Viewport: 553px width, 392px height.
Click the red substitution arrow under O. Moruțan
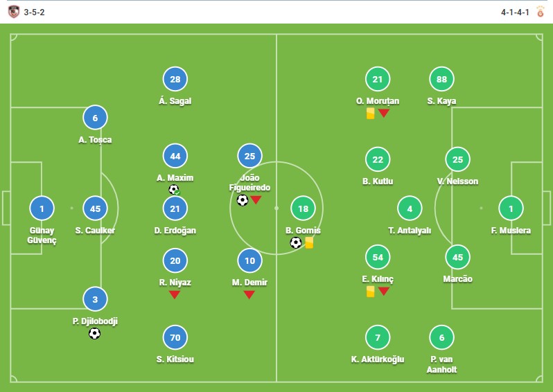coord(384,113)
